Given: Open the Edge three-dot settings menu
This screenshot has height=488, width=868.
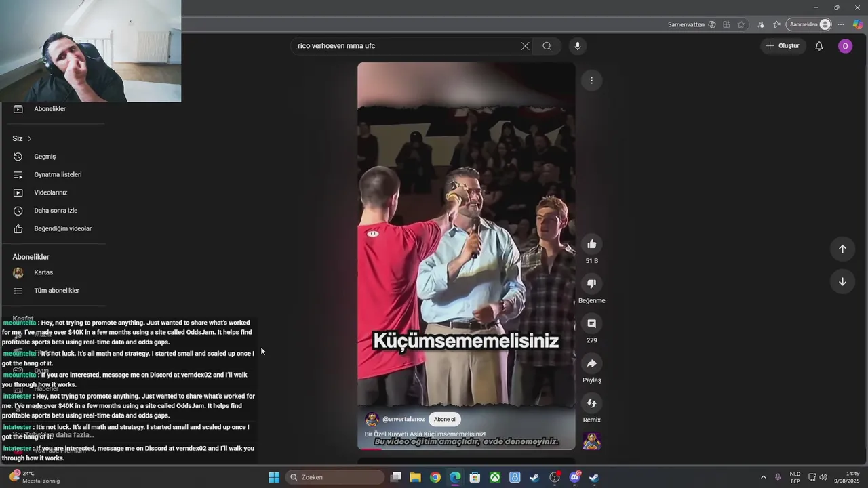Looking at the screenshot, I should (841, 24).
